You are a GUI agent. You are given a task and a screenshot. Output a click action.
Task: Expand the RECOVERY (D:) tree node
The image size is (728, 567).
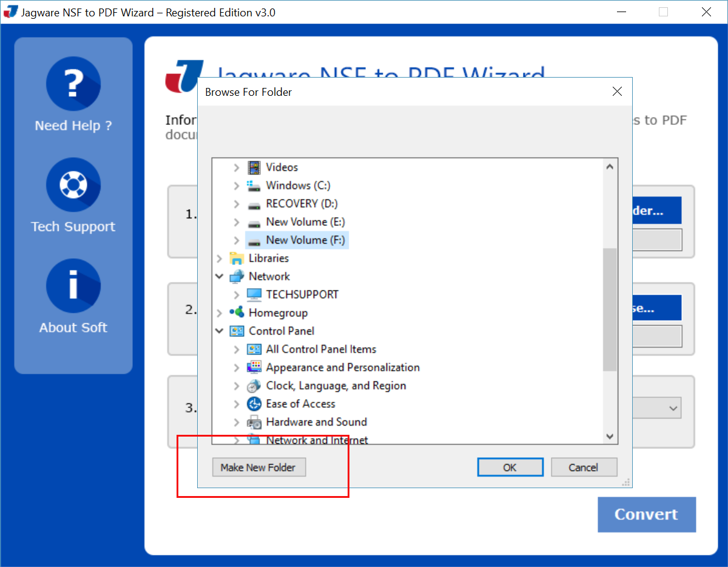tap(237, 204)
